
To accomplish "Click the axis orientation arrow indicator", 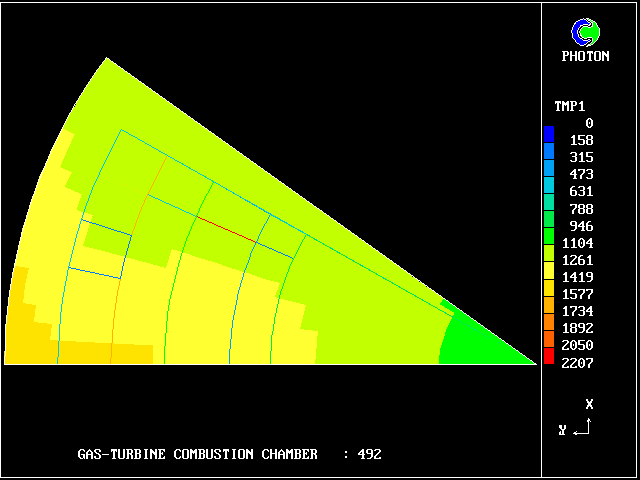I will coord(585,428).
